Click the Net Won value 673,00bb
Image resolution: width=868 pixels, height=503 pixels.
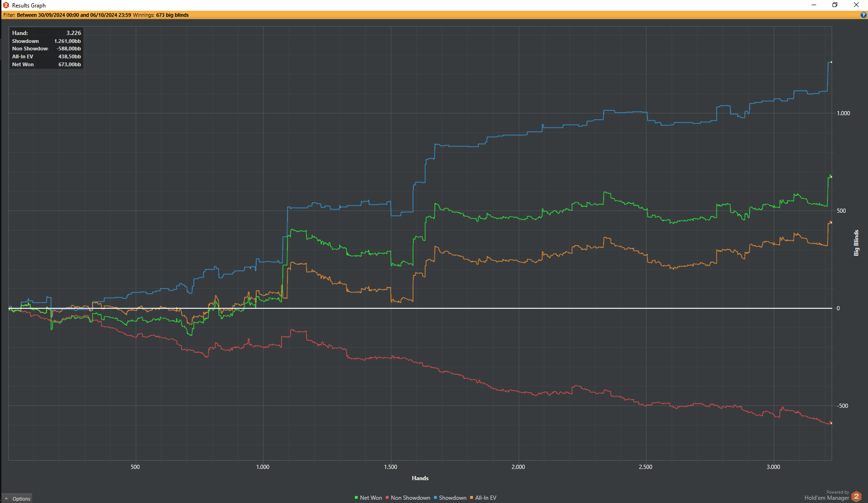69,64
